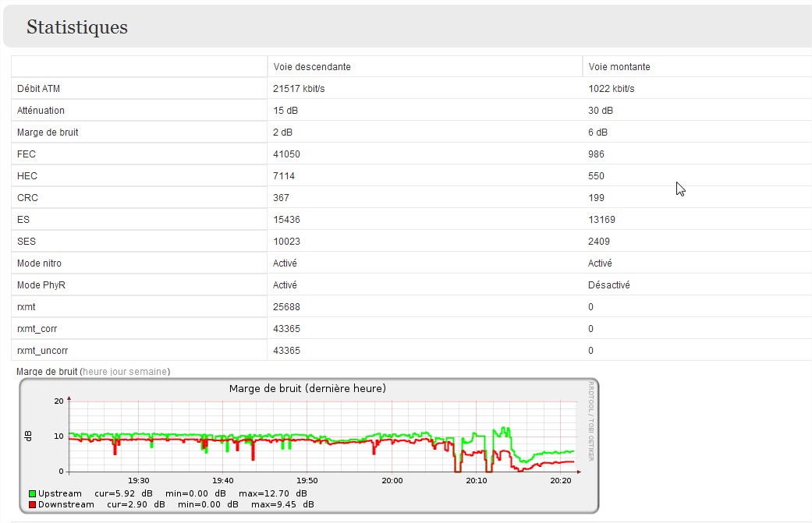Click the HEC row label
The width and height of the screenshot is (812, 523).
tap(26, 175)
